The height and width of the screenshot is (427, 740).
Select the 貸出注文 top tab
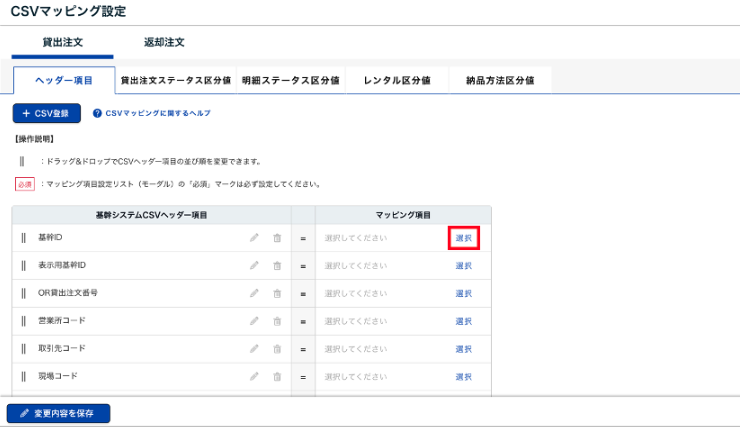pos(62,43)
